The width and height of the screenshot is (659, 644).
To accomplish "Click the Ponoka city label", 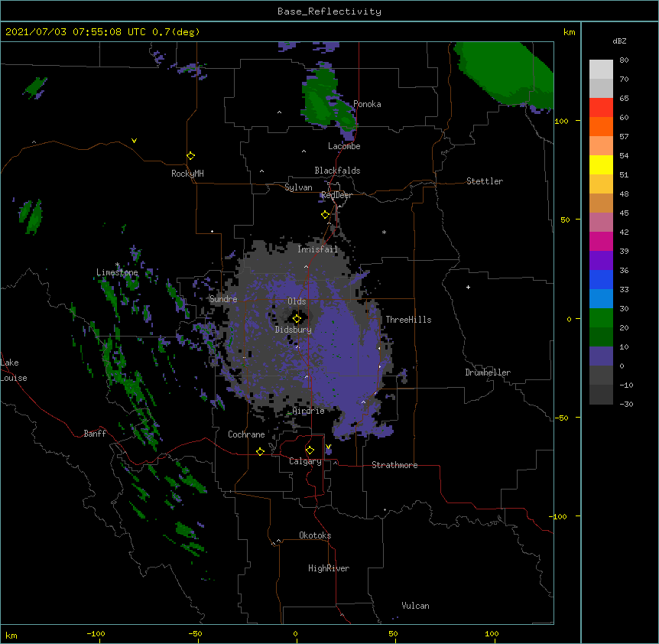I will pyautogui.click(x=367, y=104).
